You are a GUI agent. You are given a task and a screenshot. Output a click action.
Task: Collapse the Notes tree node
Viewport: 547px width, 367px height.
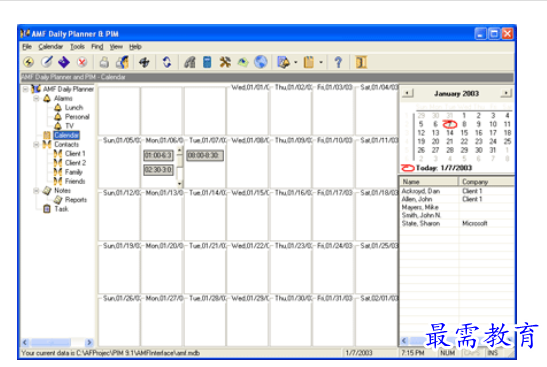click(x=36, y=190)
